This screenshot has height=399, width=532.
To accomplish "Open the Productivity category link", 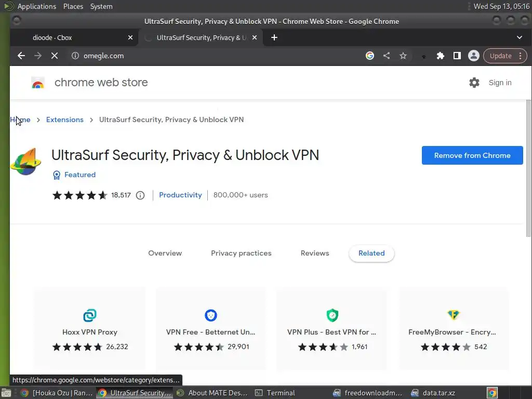I will pyautogui.click(x=180, y=195).
